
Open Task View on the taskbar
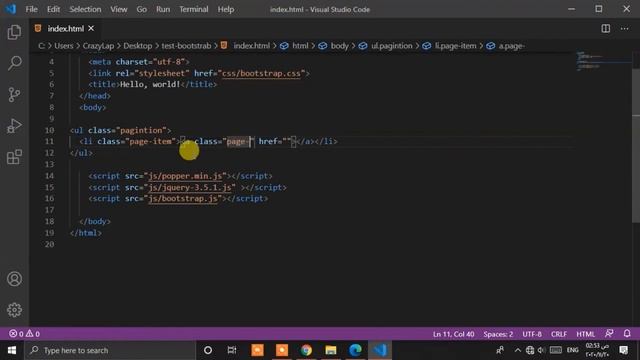232,350
